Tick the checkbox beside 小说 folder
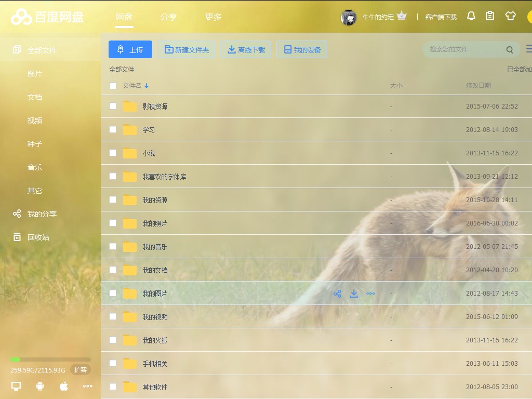This screenshot has height=399, width=532. click(113, 153)
